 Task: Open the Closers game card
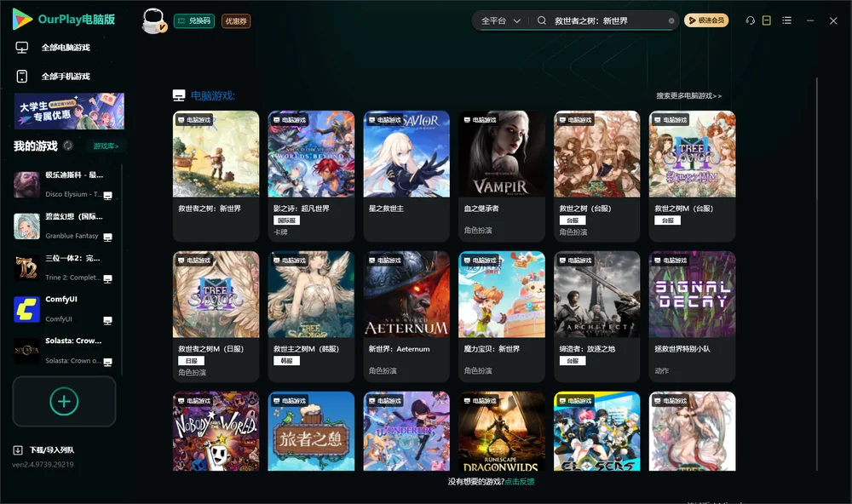click(596, 432)
